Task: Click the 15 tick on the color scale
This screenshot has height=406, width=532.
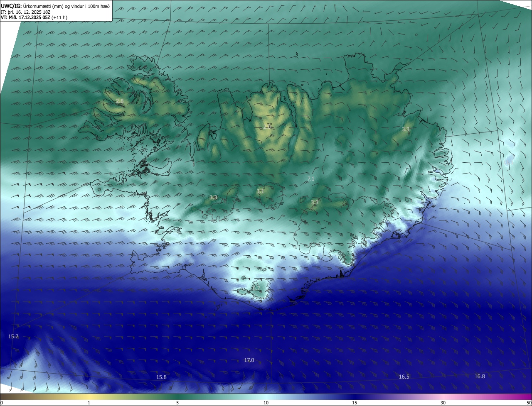Action: click(x=355, y=403)
